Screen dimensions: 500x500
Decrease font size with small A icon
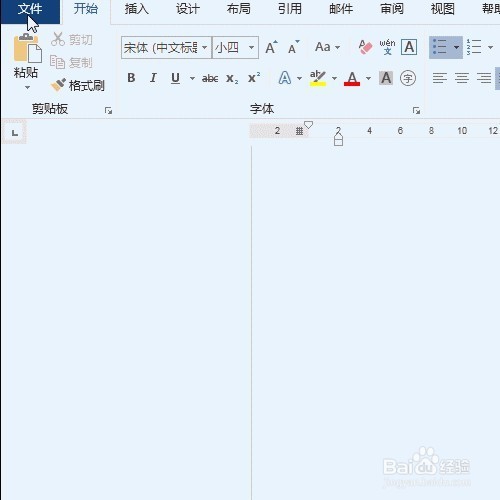294,48
